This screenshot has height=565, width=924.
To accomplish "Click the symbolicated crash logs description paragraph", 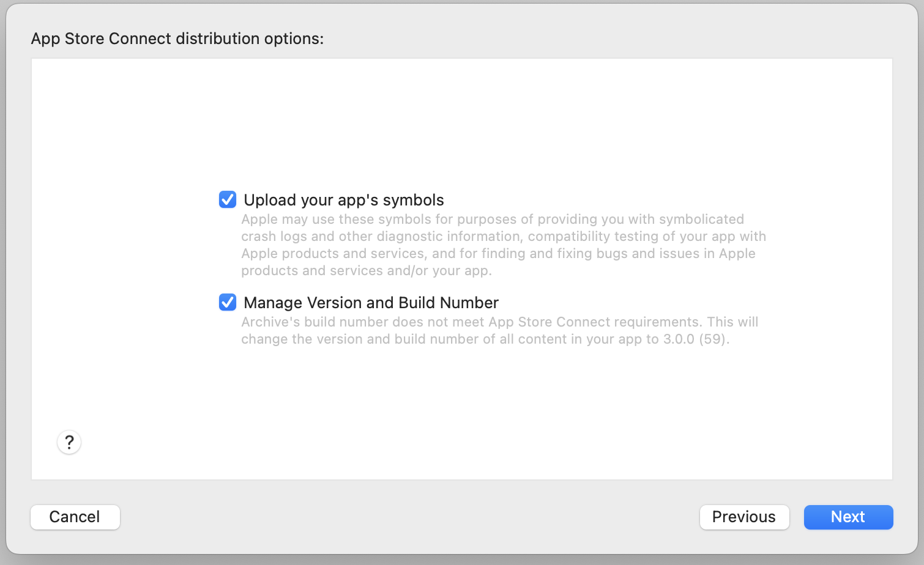I will coord(504,245).
